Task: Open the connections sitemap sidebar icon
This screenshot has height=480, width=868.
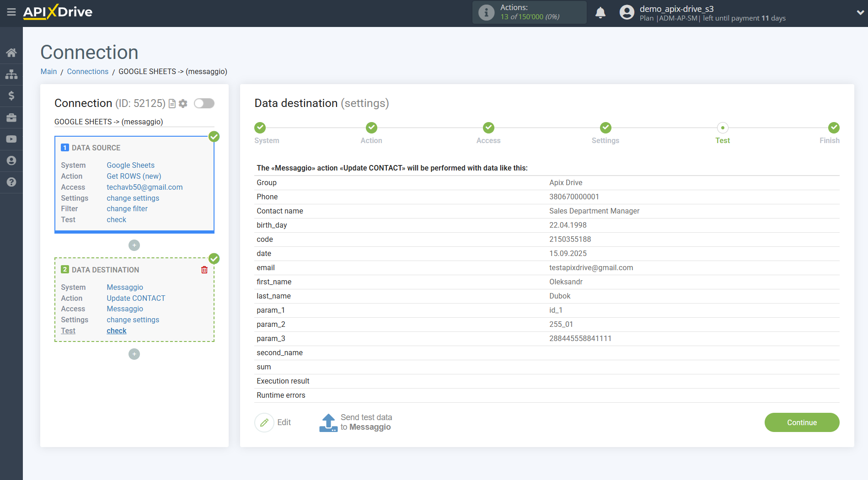Action: click(11, 74)
